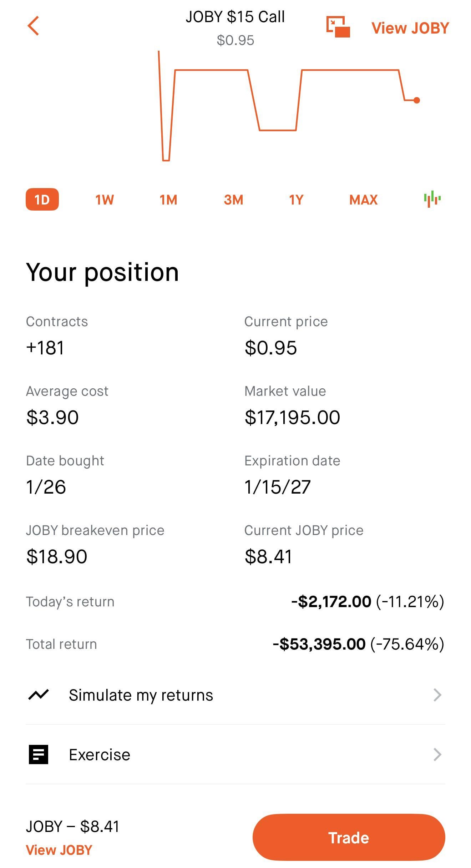Open the Exercise option row
The image size is (471, 868).
click(x=100, y=755)
